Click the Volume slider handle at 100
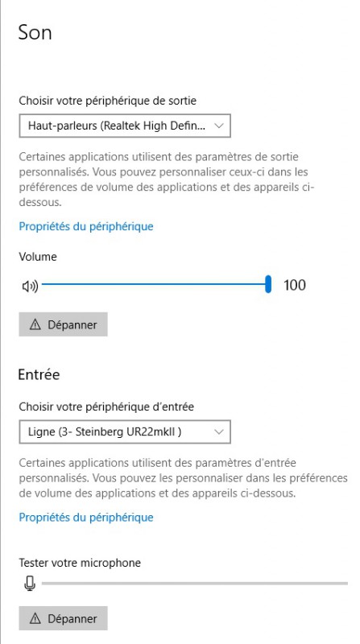Viewport: 360px width, 644px height. click(x=268, y=284)
